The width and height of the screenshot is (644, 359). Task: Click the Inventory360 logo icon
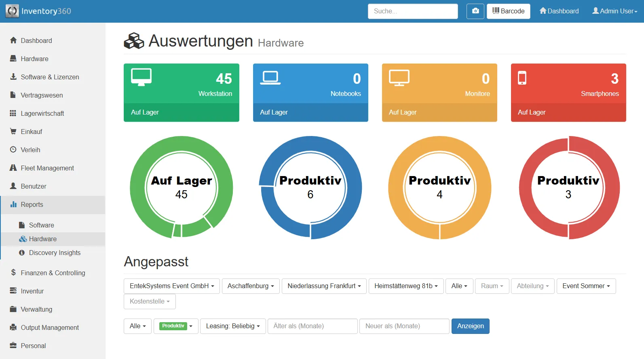click(x=12, y=11)
